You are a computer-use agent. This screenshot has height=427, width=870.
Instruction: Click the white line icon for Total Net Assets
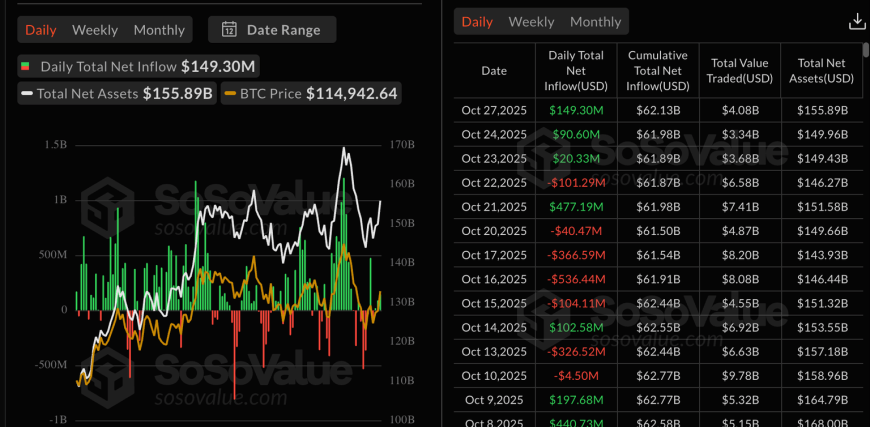(x=26, y=94)
